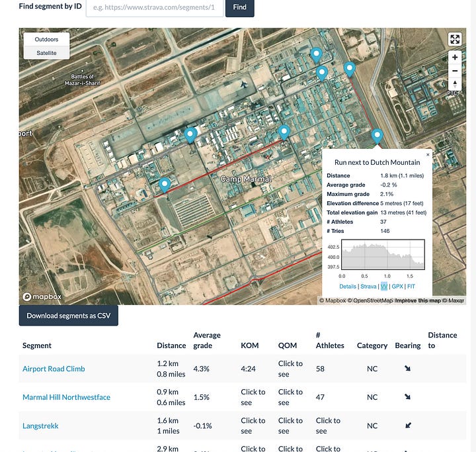Reveal KOM for Langstrekk
The image size is (476, 452).
[253, 426]
